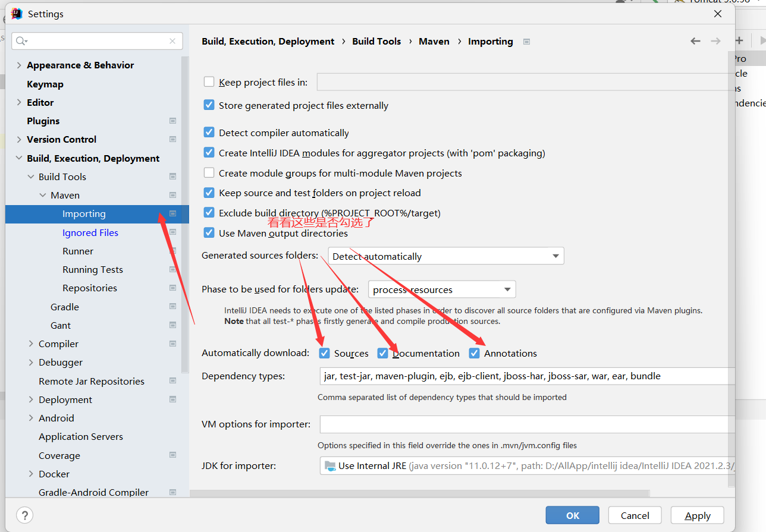Collapse Build, Execution, Deployment section
Viewport: 766px width, 532px height.
point(19,158)
